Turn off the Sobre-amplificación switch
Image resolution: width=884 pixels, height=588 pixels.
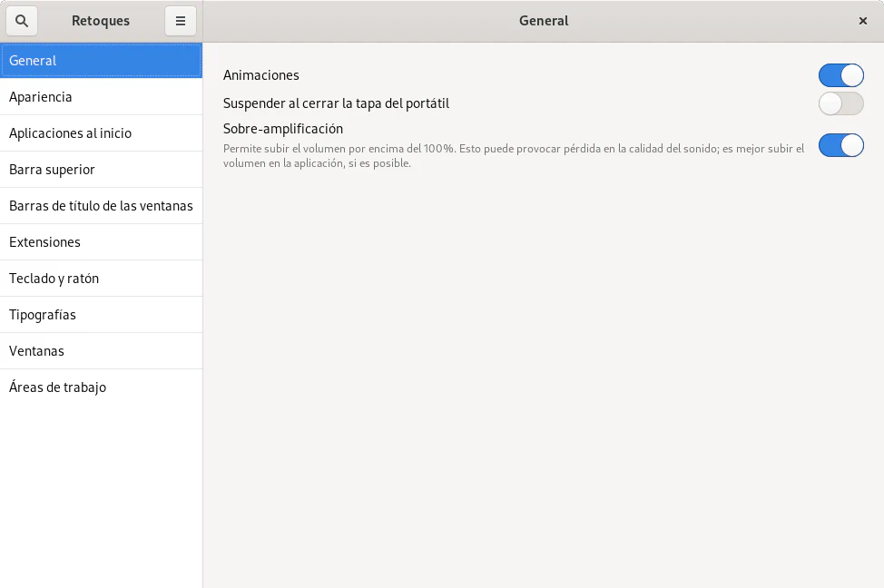tap(840, 145)
